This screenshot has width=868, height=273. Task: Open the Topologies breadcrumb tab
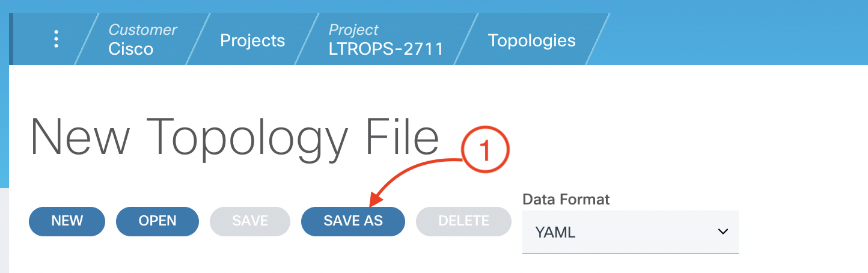pyautogui.click(x=531, y=40)
